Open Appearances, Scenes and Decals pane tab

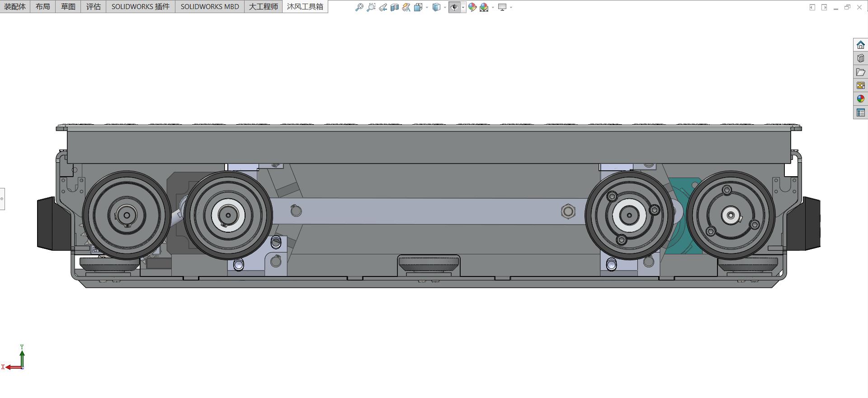pos(861,99)
